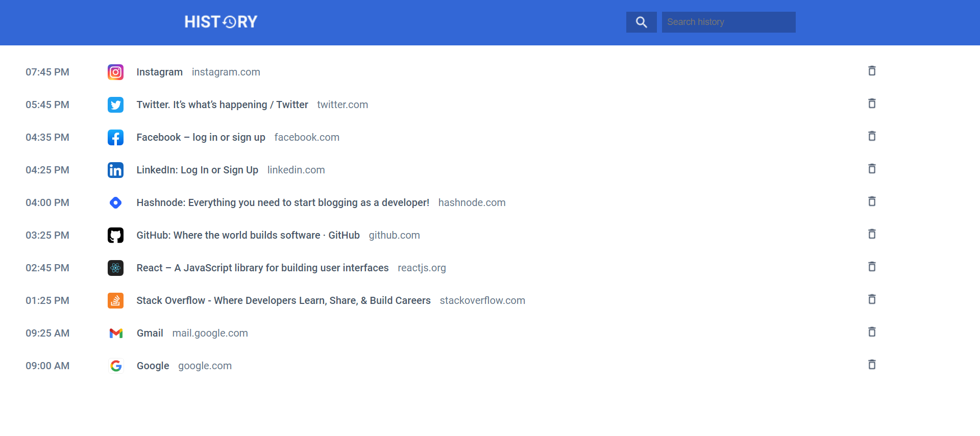Image resolution: width=980 pixels, height=436 pixels.
Task: Trash the React history entry
Action: (872, 267)
